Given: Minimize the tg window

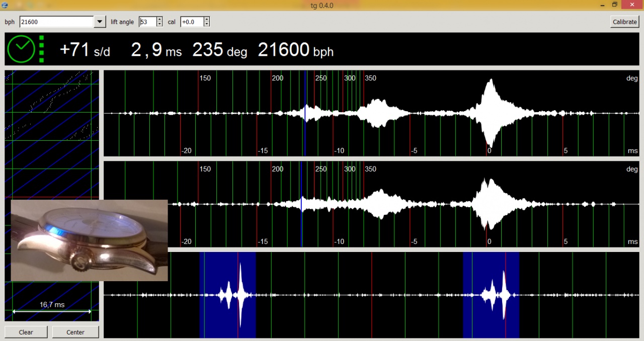Looking at the screenshot, I should click(602, 5).
